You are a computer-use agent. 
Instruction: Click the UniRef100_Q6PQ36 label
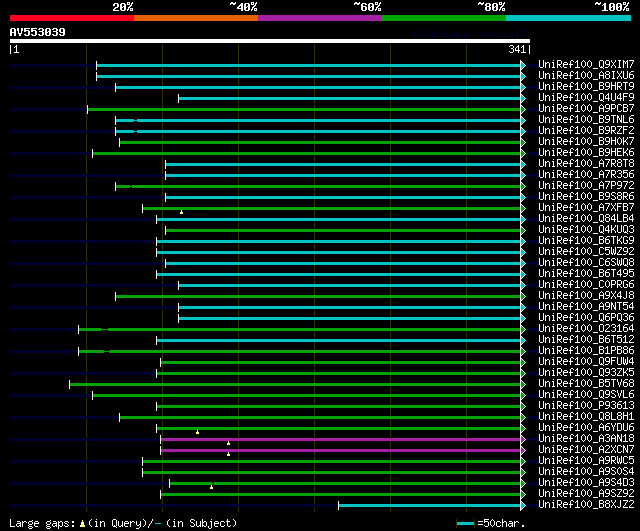(586, 318)
